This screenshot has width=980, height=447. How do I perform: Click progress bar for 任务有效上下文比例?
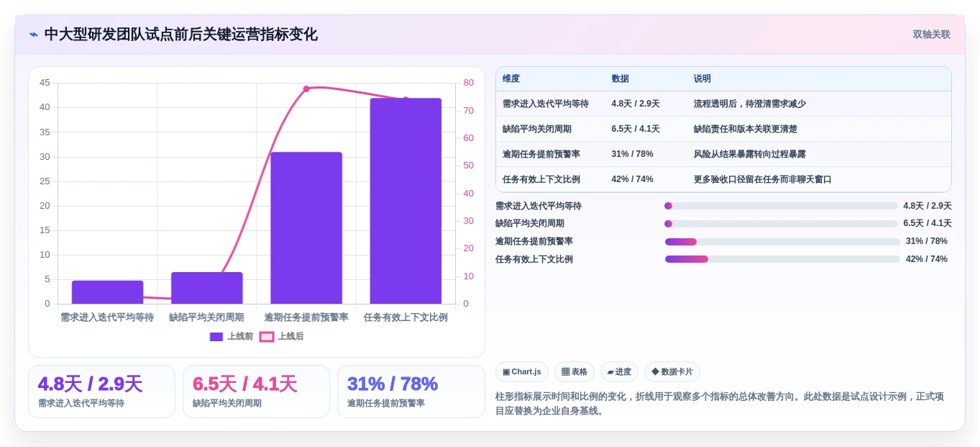(x=782, y=259)
